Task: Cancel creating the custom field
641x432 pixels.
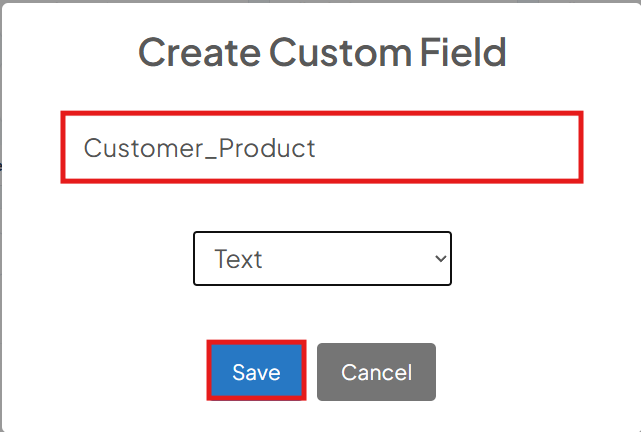Action: coord(376,372)
